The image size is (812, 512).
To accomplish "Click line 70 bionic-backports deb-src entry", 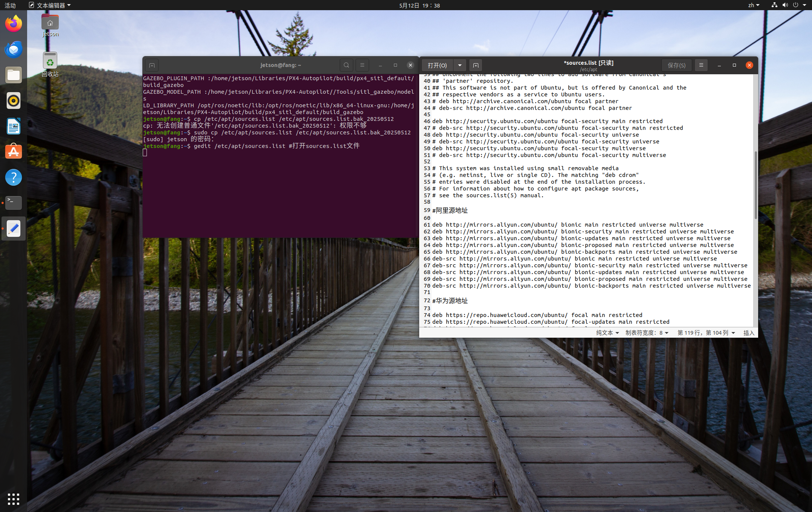I will (x=591, y=286).
